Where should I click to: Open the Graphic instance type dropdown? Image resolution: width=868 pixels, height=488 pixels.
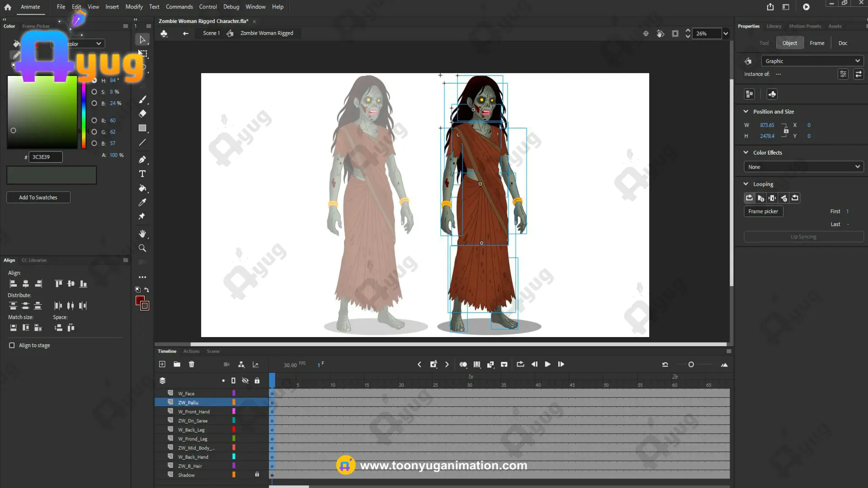(812, 61)
